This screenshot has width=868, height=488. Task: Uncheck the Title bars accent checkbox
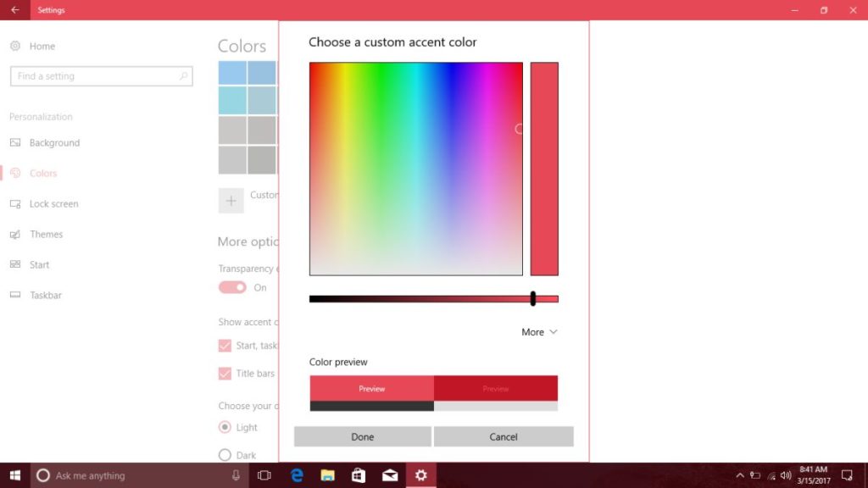[225, 373]
